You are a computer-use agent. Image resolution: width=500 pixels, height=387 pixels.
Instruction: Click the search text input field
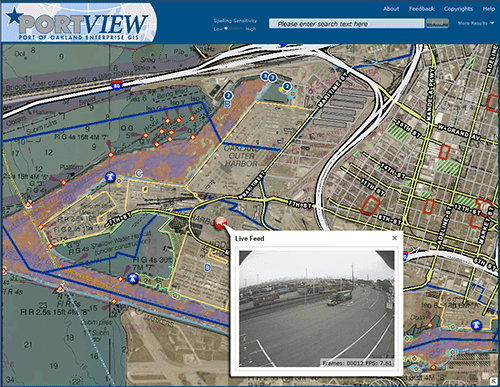pos(347,24)
